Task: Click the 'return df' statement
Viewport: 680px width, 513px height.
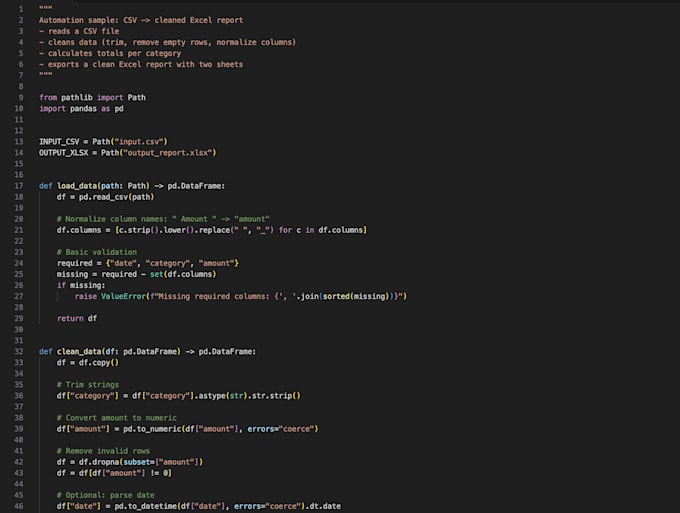Action: [77, 318]
